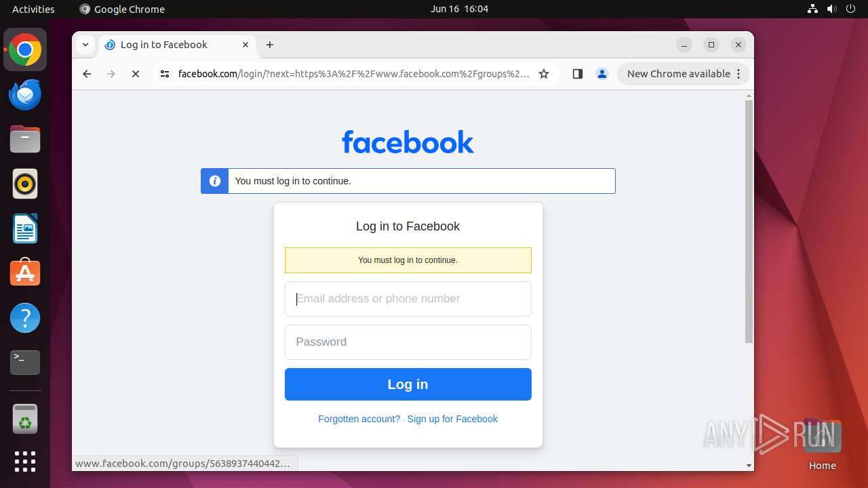Stop loading the page
The height and width of the screenshot is (488, 868).
(136, 74)
